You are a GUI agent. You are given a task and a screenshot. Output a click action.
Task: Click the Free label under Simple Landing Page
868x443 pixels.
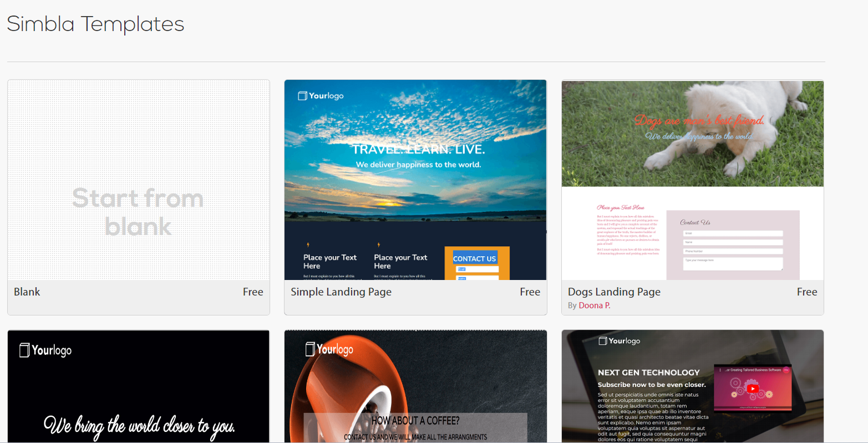point(530,292)
